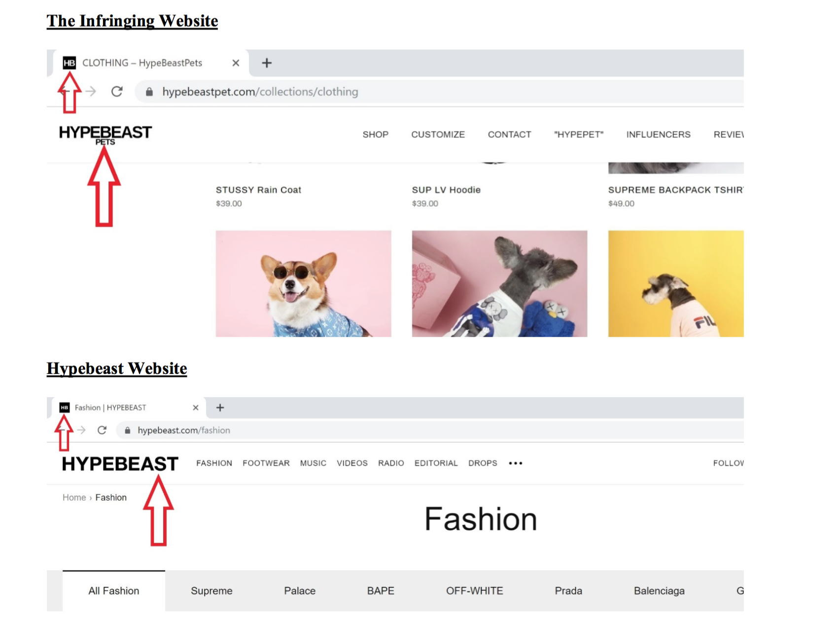Reload the hypebeast.com page
840x619 pixels.
[102, 430]
